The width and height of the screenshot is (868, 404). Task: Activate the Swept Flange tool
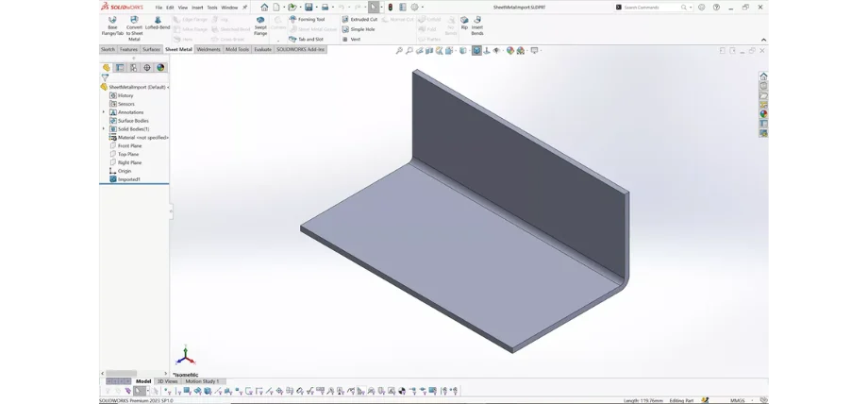[260, 26]
